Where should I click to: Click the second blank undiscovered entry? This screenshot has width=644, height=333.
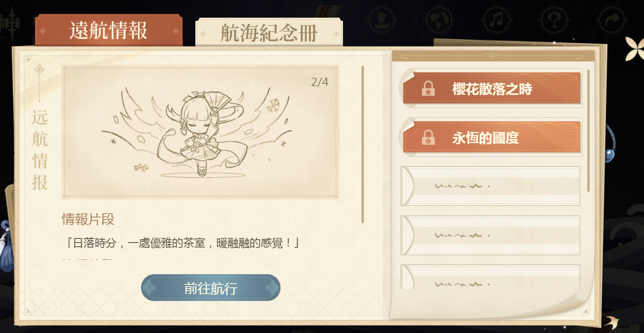click(x=490, y=235)
